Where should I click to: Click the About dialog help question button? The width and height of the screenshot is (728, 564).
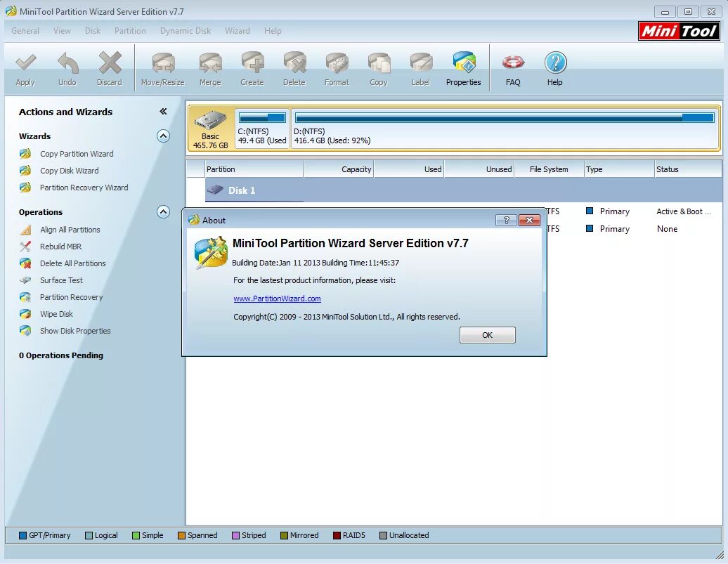tap(506, 220)
